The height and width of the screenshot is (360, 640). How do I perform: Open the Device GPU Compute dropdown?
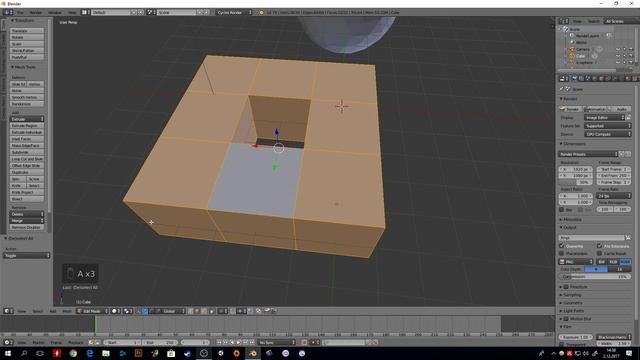tap(607, 134)
